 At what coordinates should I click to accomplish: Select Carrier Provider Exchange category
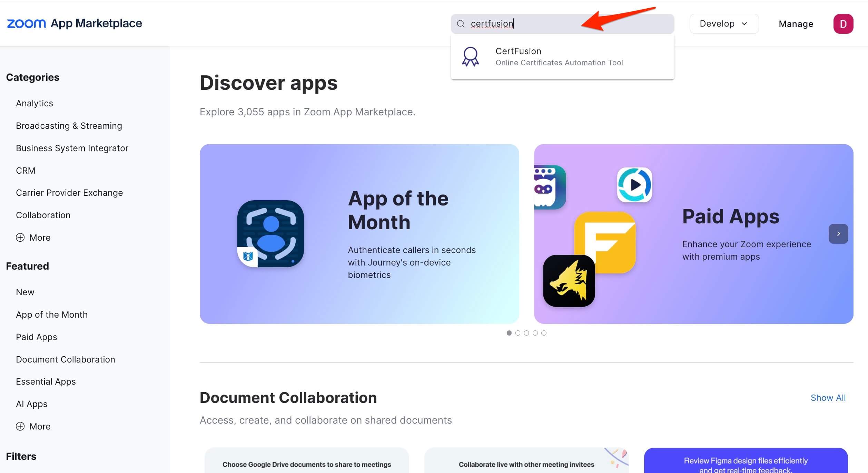[x=69, y=193]
